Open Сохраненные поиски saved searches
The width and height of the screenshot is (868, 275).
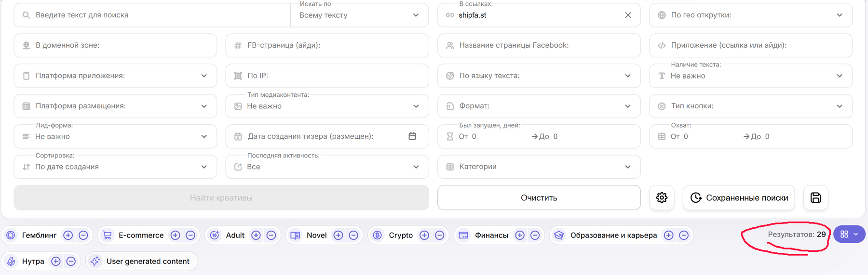pyautogui.click(x=739, y=197)
